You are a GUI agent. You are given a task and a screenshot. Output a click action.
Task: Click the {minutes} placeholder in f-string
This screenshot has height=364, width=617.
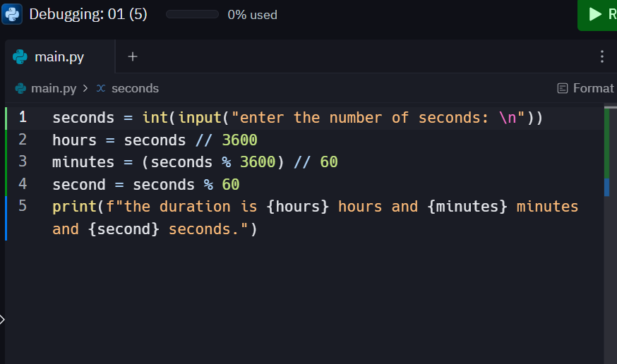click(467, 207)
